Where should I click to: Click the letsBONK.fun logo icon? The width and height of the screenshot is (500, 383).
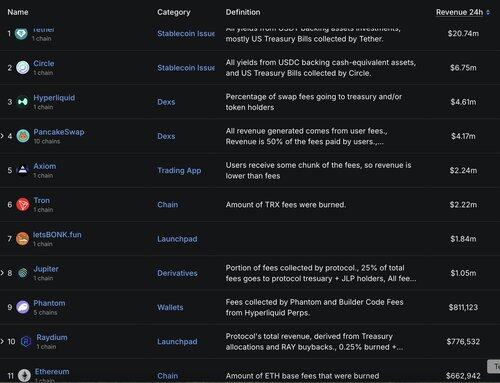[22, 239]
